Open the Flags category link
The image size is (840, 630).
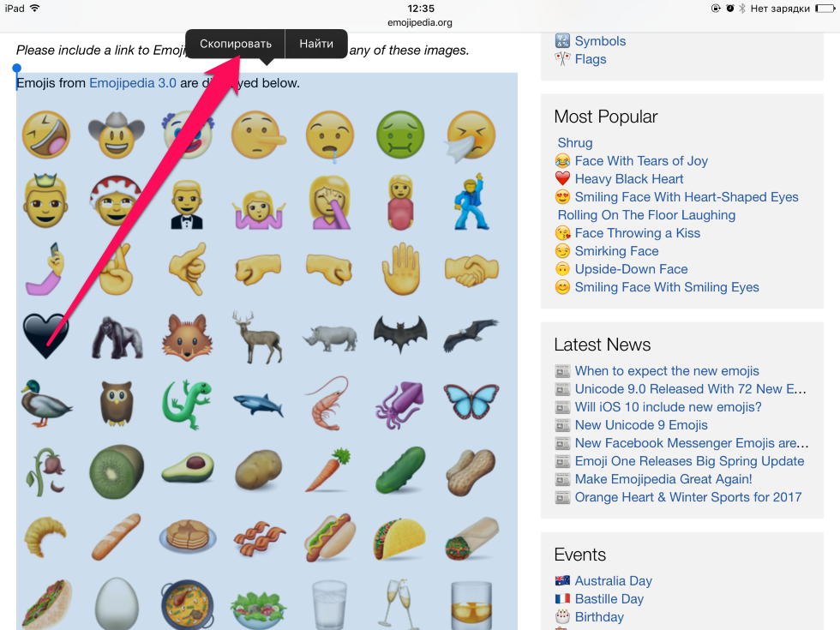pyautogui.click(x=590, y=59)
